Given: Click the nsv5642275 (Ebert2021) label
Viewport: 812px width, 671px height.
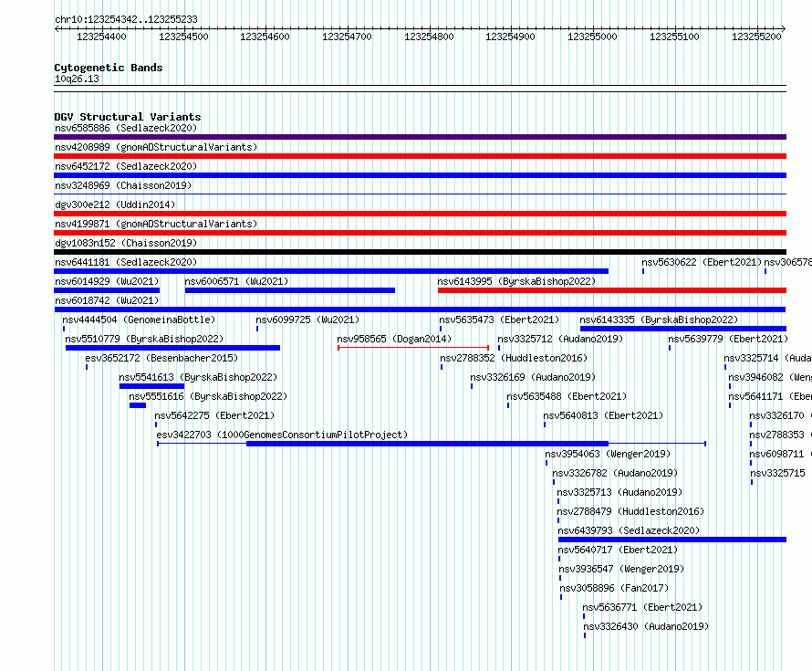Looking at the screenshot, I should pos(214,415).
